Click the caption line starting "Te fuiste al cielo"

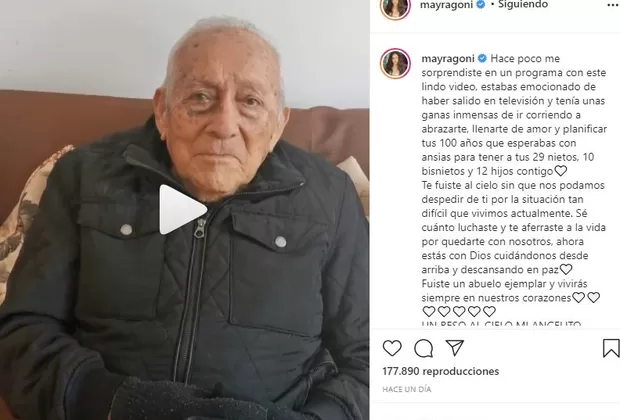pyautogui.click(x=513, y=185)
